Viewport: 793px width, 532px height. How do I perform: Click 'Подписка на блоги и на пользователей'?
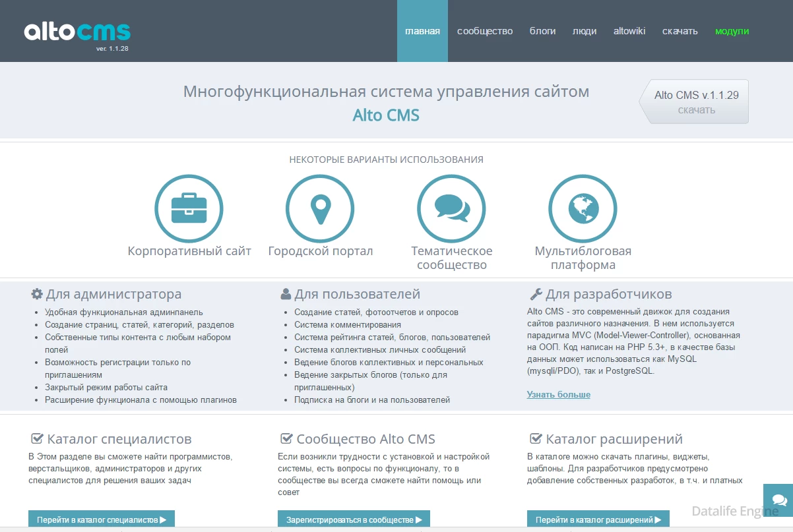pyautogui.click(x=372, y=399)
